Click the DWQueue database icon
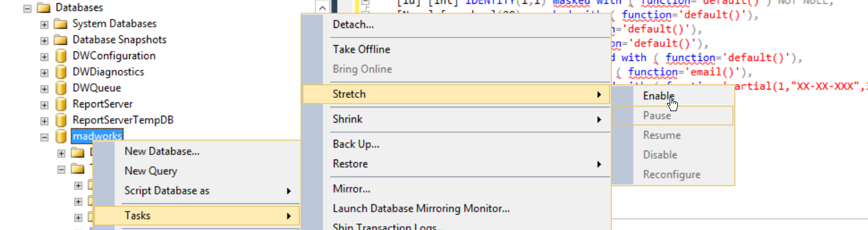 click(x=61, y=88)
